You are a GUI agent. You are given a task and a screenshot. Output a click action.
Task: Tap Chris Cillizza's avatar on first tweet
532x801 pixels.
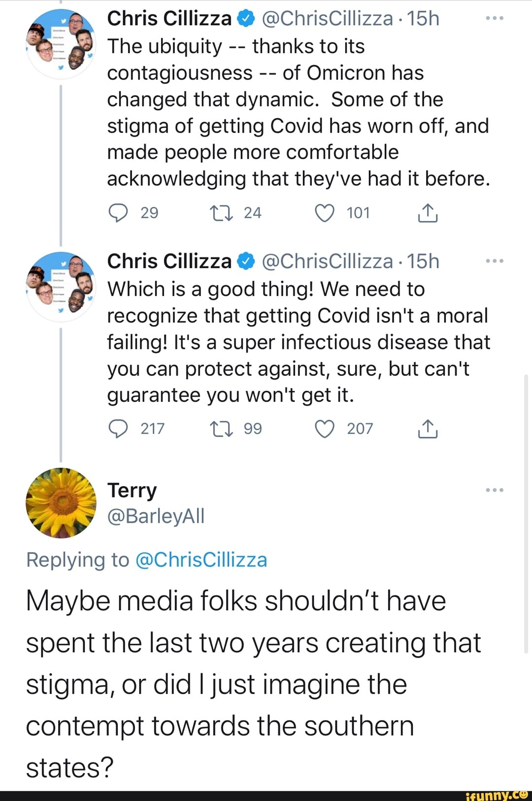point(61,44)
